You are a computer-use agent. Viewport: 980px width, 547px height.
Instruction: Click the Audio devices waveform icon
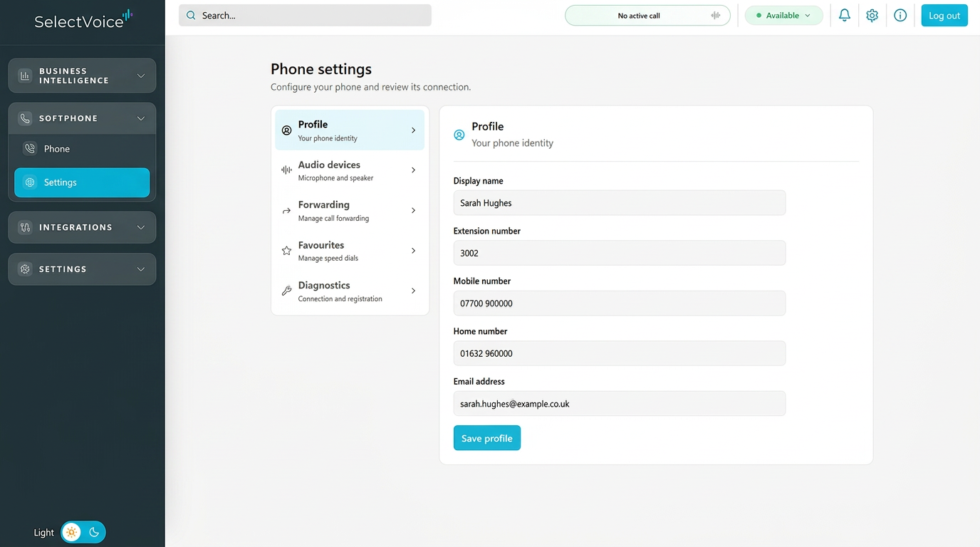click(286, 170)
